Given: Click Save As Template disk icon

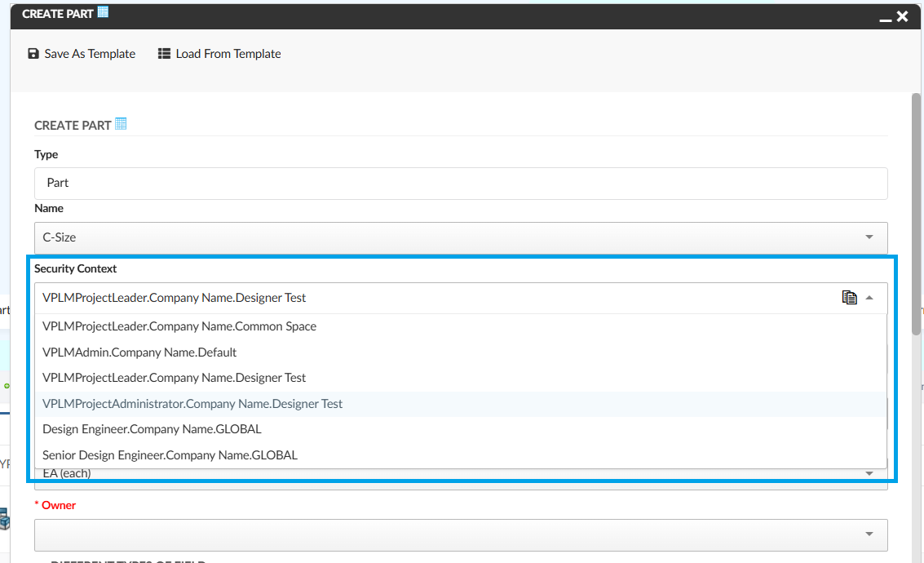Looking at the screenshot, I should tap(33, 54).
